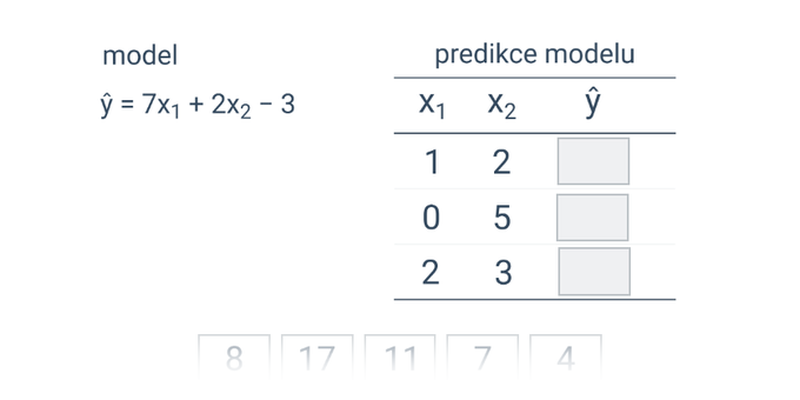Screen dimensions: 800x400
Task: Click the x₁ value 1 in the first row
Action: (431, 162)
